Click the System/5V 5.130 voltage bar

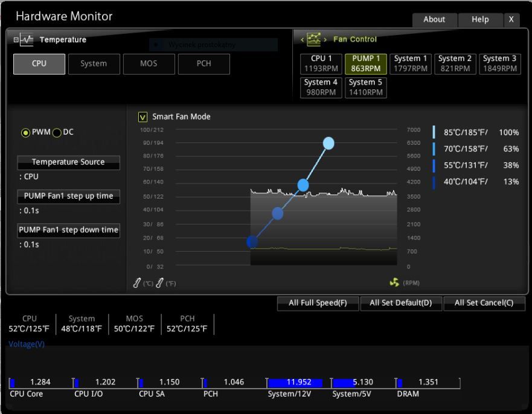362,383
